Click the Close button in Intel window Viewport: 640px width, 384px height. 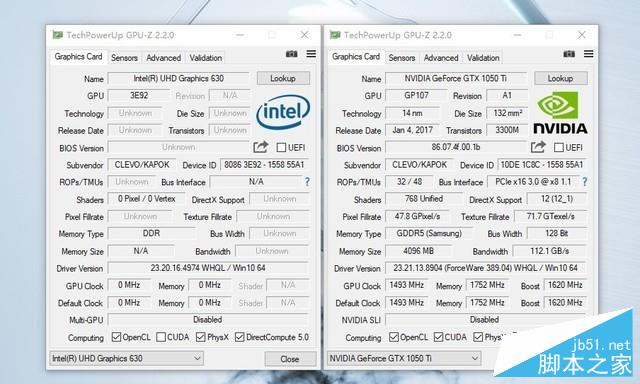pyautogui.click(x=290, y=359)
